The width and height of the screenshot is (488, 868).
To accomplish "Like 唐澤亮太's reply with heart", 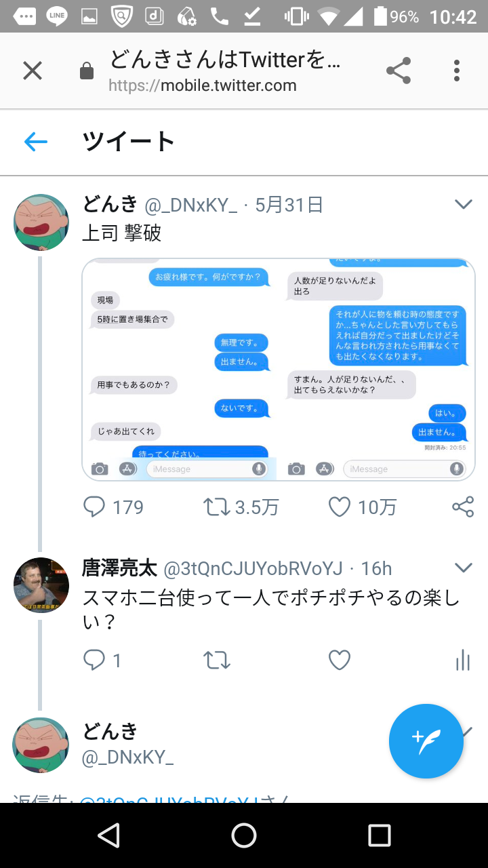I will [339, 660].
